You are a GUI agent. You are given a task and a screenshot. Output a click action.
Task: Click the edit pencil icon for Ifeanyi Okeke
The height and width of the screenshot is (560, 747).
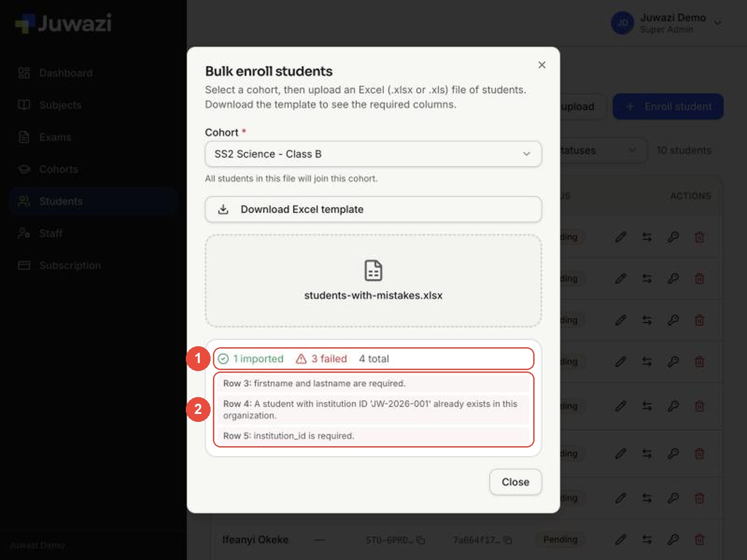click(620, 540)
